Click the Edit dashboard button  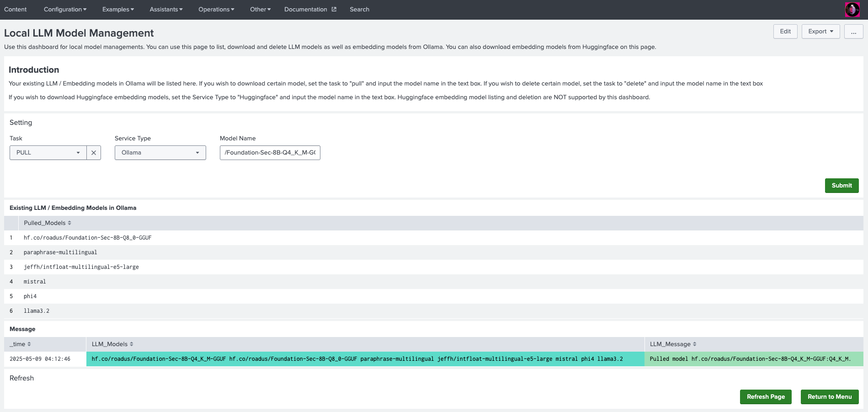tap(785, 32)
